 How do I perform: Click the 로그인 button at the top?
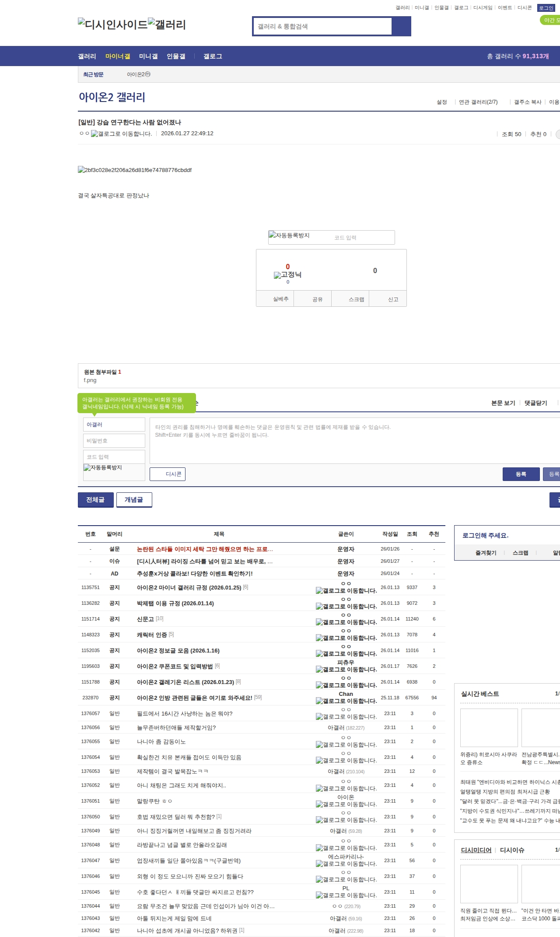point(546,8)
